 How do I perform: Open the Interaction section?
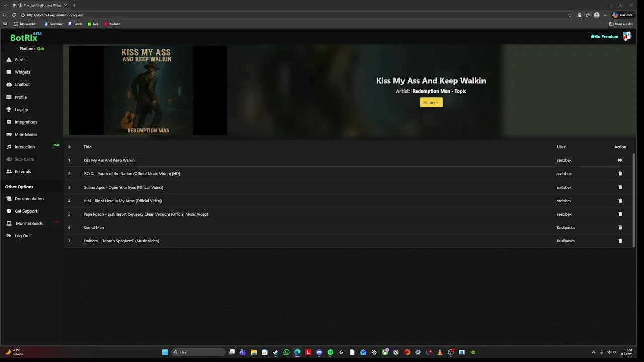(x=20, y=147)
